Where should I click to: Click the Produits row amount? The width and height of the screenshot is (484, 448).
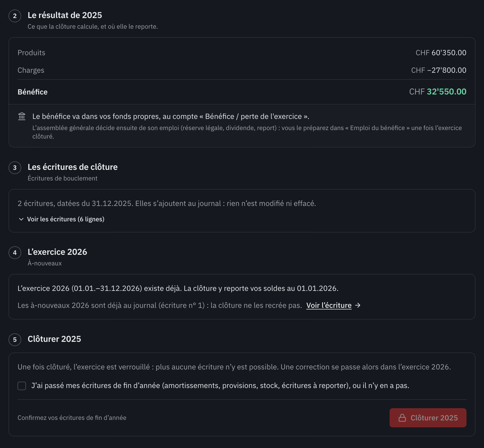[441, 53]
